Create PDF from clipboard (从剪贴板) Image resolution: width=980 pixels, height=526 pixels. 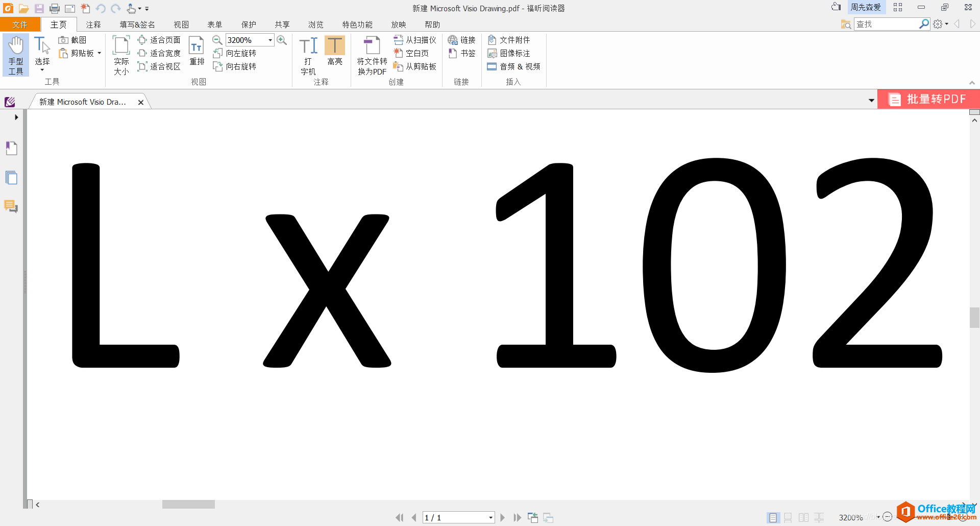[415, 66]
